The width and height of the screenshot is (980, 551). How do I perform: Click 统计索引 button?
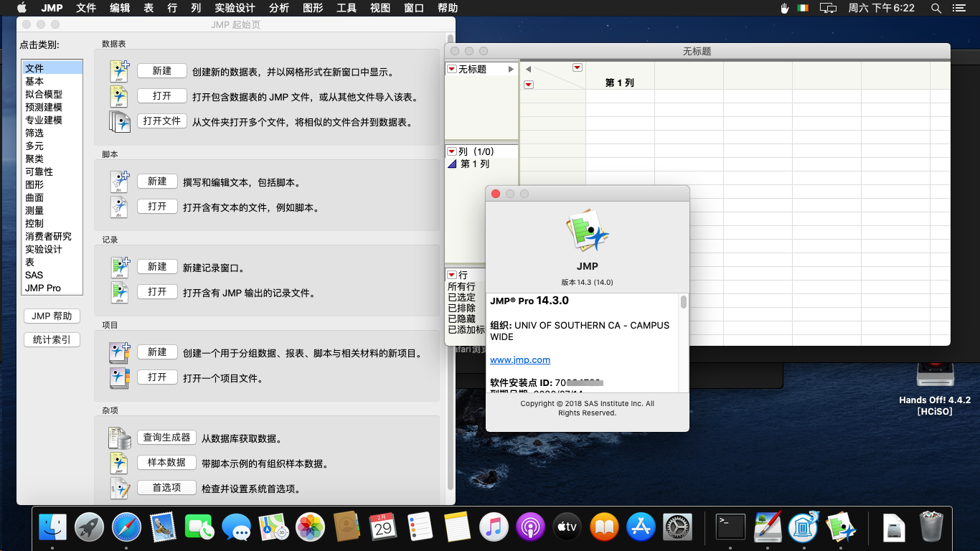tap(52, 340)
